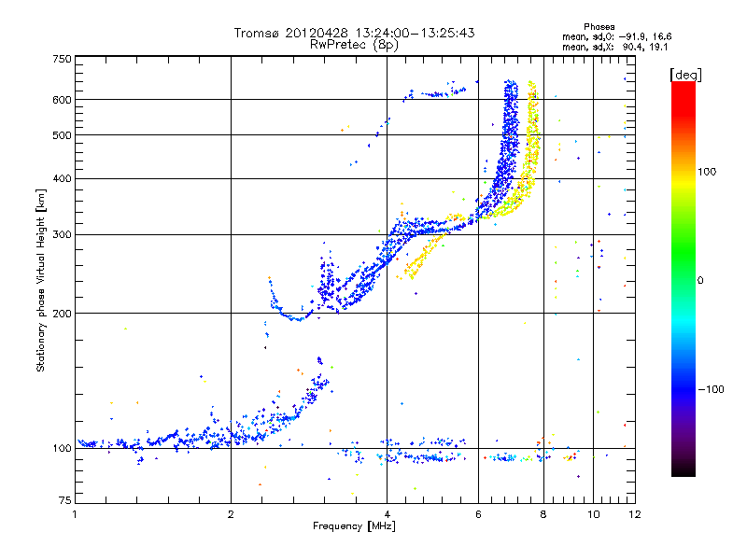This screenshot has height=560, width=747.
Task: Click the black bottom of the colorbar
Action: 684,470
